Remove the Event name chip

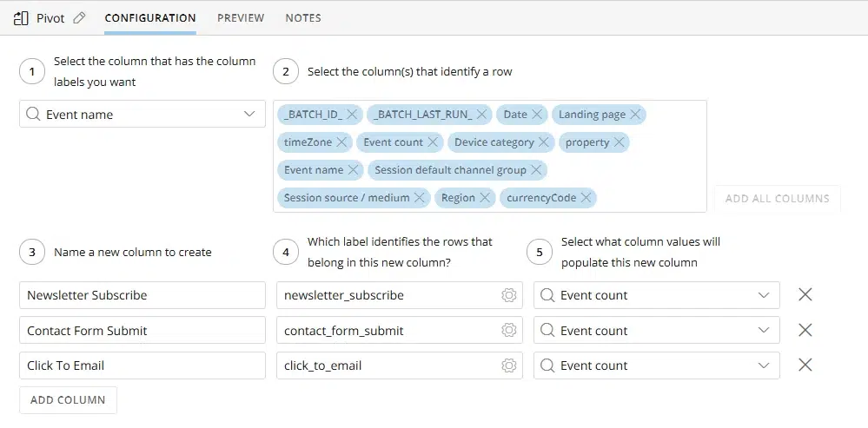[x=353, y=170]
